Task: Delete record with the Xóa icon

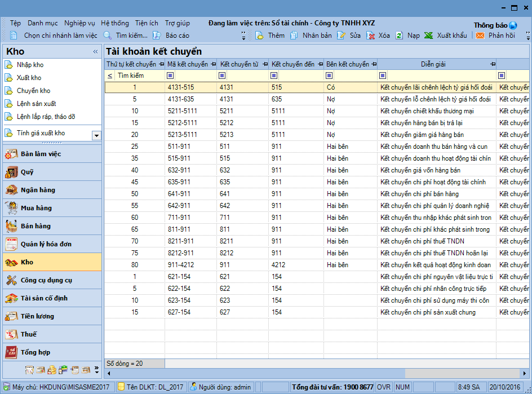Action: pos(371,36)
